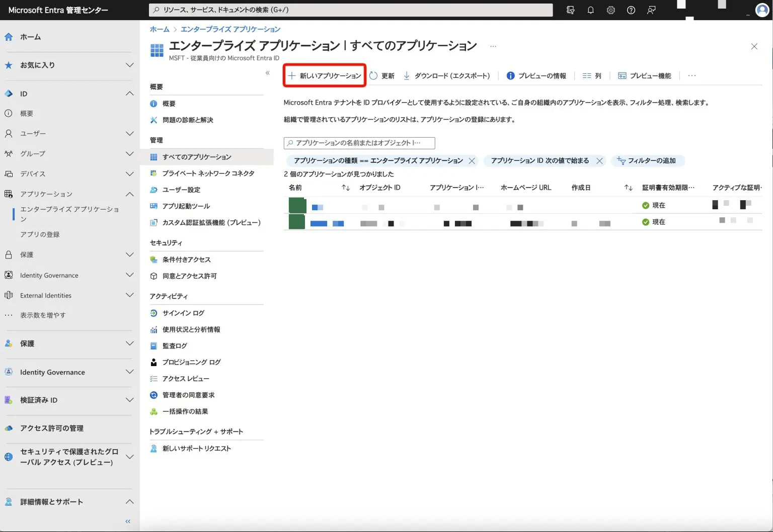The width and height of the screenshot is (773, 532).
Task: Open Cloud Shell icon in top bar
Action: (x=570, y=10)
